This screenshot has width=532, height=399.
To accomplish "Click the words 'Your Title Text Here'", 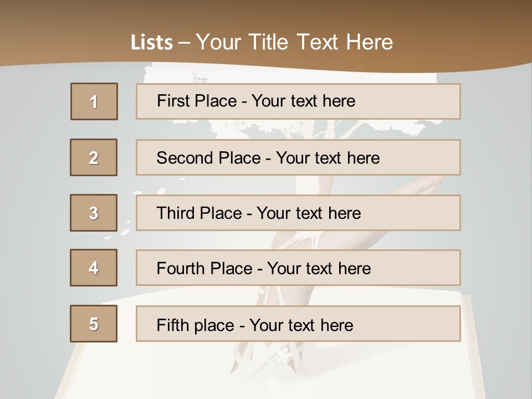I will click(x=294, y=42).
